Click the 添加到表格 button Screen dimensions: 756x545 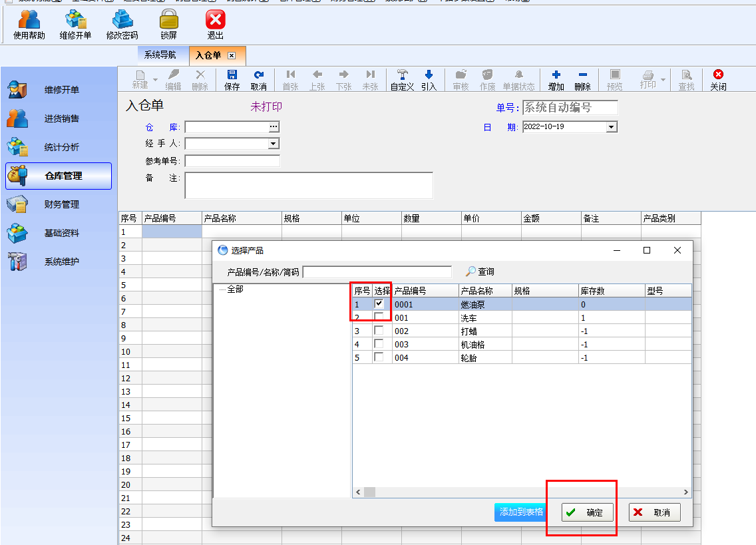pos(520,512)
